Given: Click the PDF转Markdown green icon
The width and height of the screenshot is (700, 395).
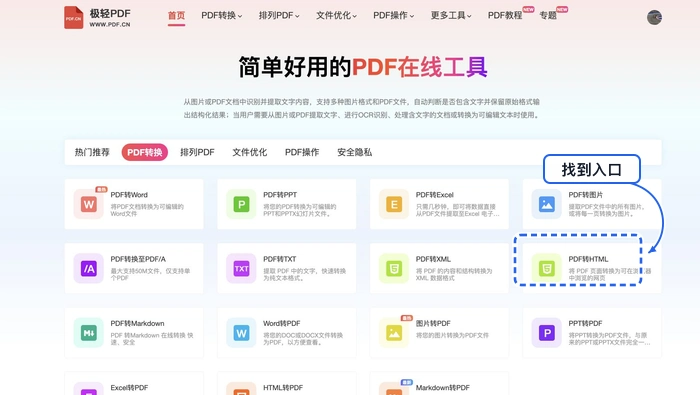Looking at the screenshot, I should click(88, 333).
